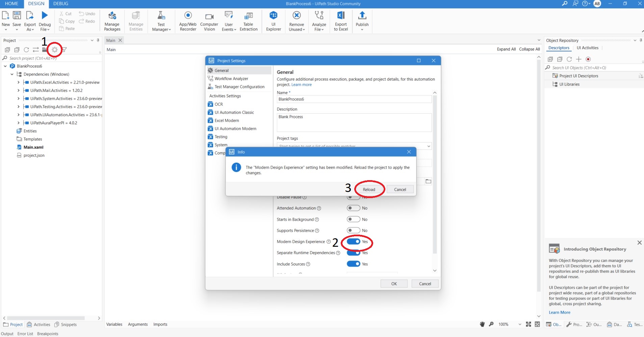Expand UiPath.Testing.Activities dependency
The width and height of the screenshot is (644, 337).
18,107
